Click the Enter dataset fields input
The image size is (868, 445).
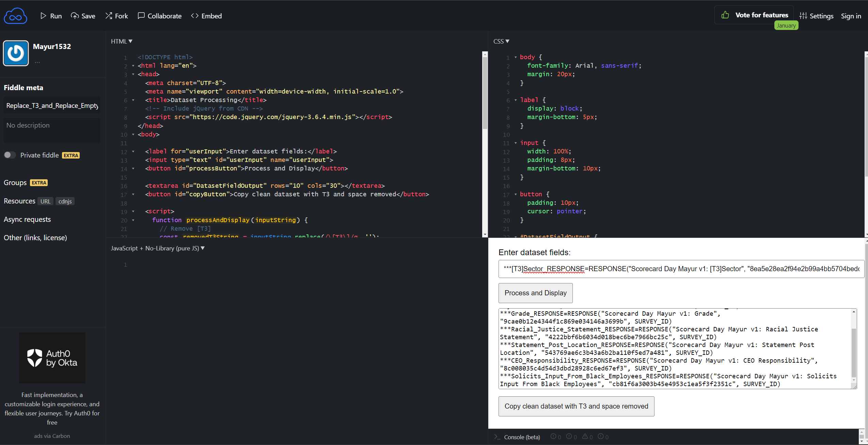[x=681, y=269]
